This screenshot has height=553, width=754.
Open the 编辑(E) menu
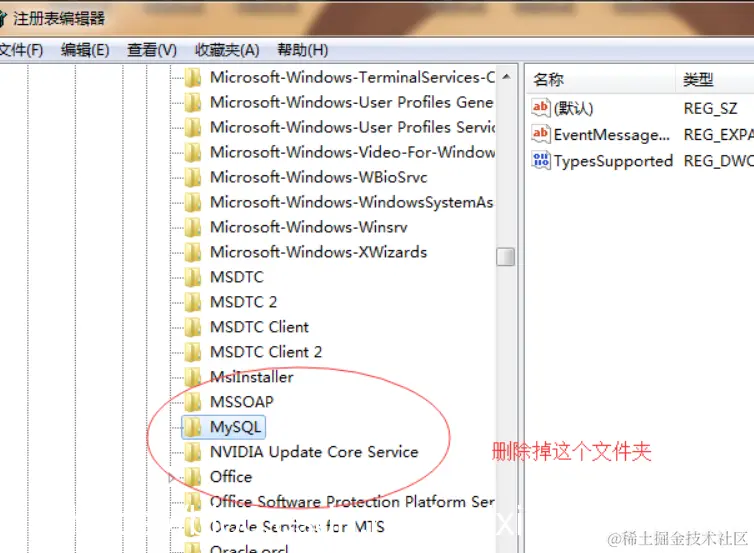(x=85, y=50)
